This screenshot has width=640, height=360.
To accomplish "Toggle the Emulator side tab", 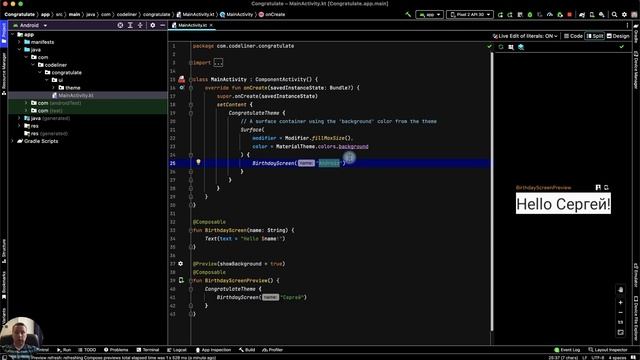I will (636, 276).
